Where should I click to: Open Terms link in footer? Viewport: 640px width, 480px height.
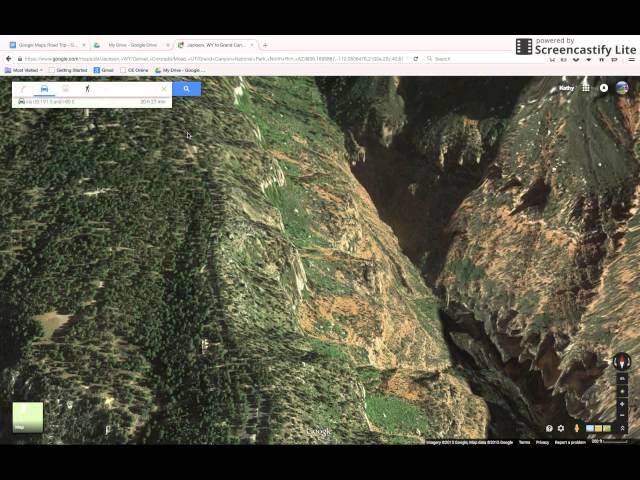[524, 442]
